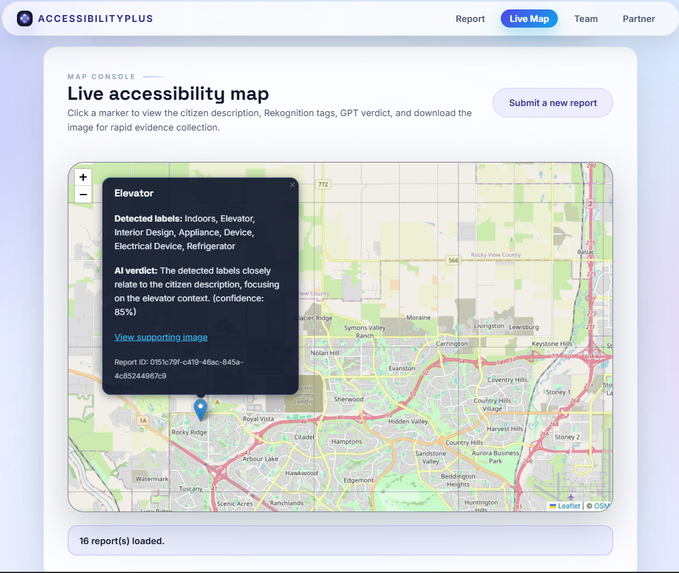Viewport: 679px width, 573px height.
Task: Click the airport plane icon on map
Action: [x=571, y=497]
